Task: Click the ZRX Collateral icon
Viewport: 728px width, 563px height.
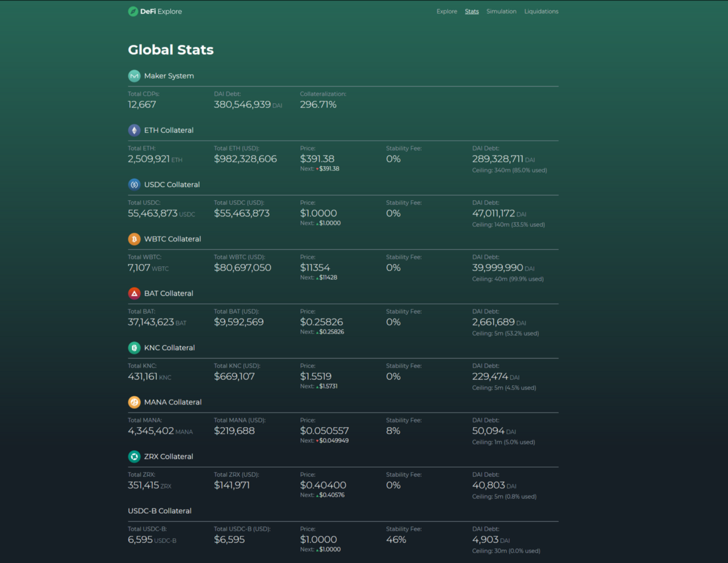Action: tap(134, 457)
